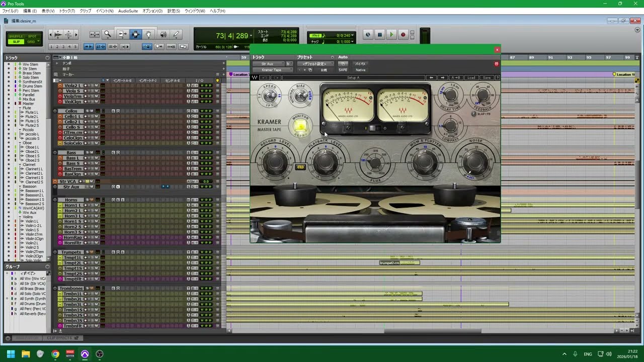644x362 pixels.
Task: Open Google Chrome from the taskbar
Action: 55,354
